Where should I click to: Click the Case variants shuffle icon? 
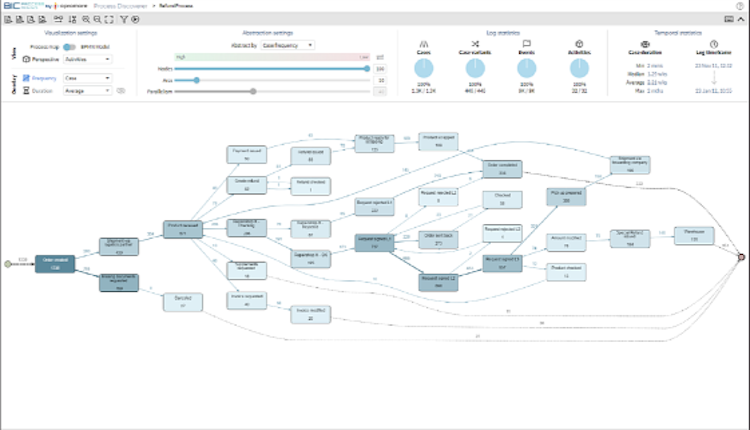(x=475, y=44)
